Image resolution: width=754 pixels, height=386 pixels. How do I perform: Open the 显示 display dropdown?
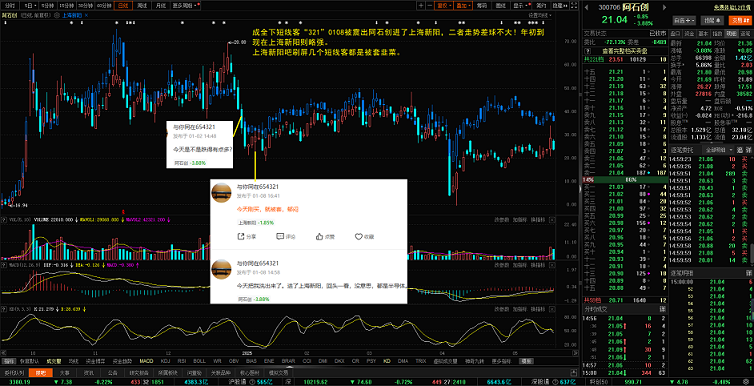click(x=520, y=5)
